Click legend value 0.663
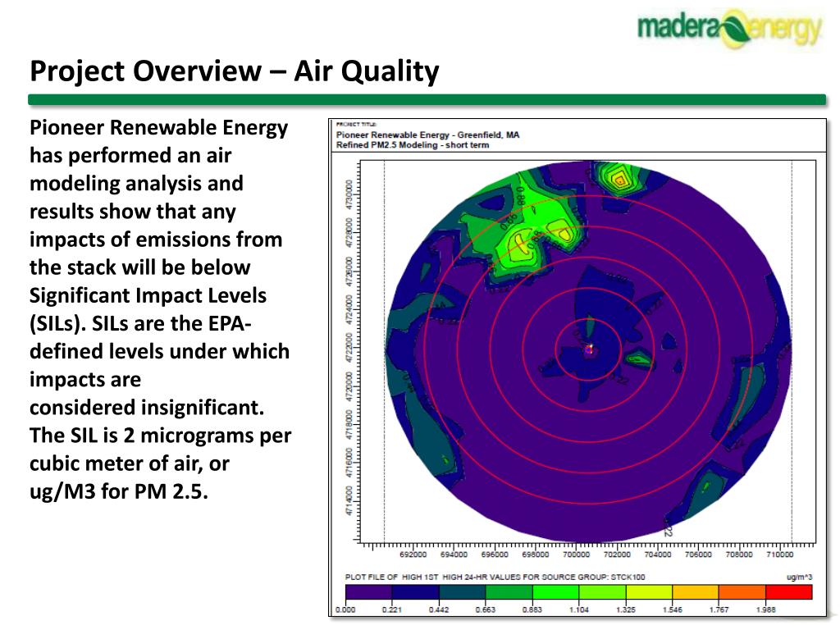The height and width of the screenshot is (630, 840). 486,609
